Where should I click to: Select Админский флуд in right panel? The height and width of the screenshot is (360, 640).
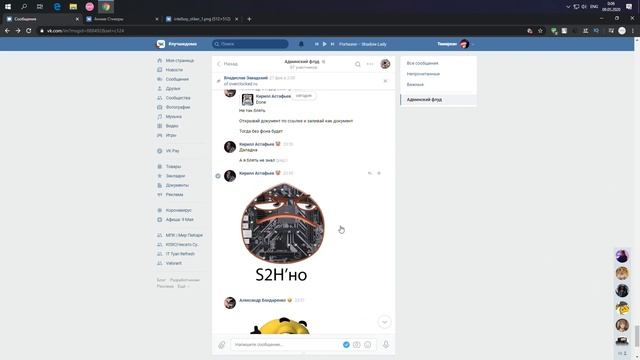(x=438, y=100)
